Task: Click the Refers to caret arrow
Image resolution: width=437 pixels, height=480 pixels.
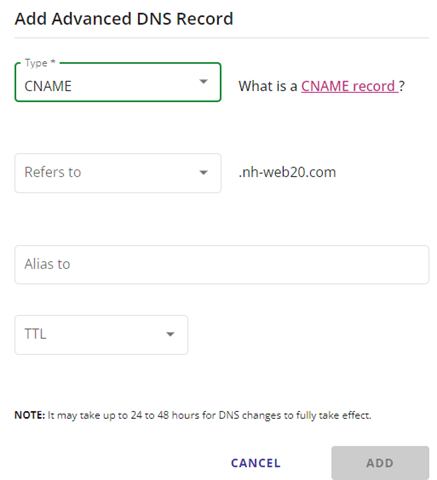Action: tap(203, 172)
